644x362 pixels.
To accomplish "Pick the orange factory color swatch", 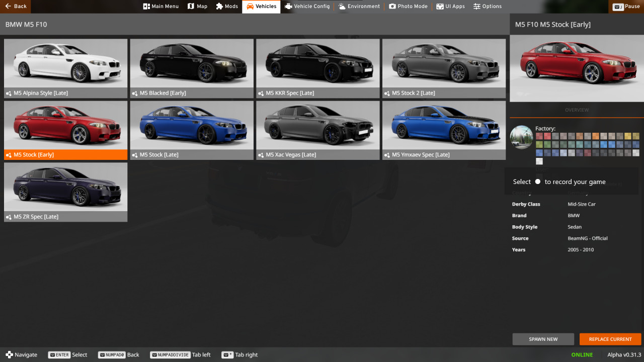I will click(596, 136).
